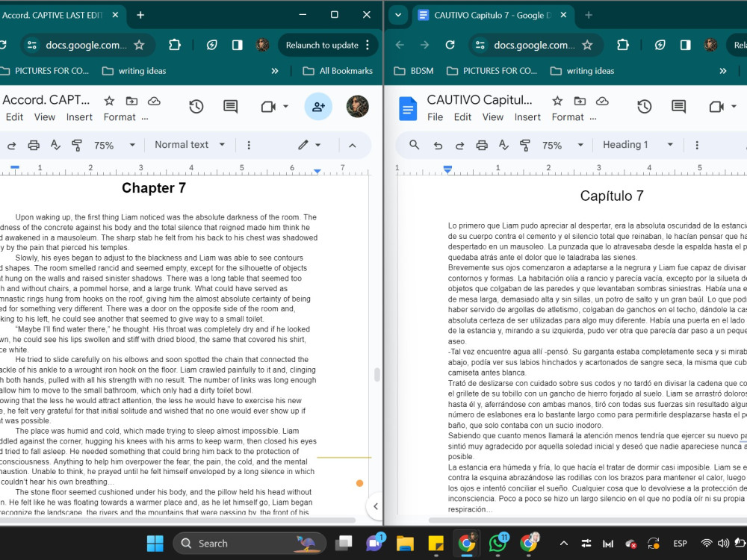
Task: Move the Accord document to a folder
Action: tap(131, 101)
